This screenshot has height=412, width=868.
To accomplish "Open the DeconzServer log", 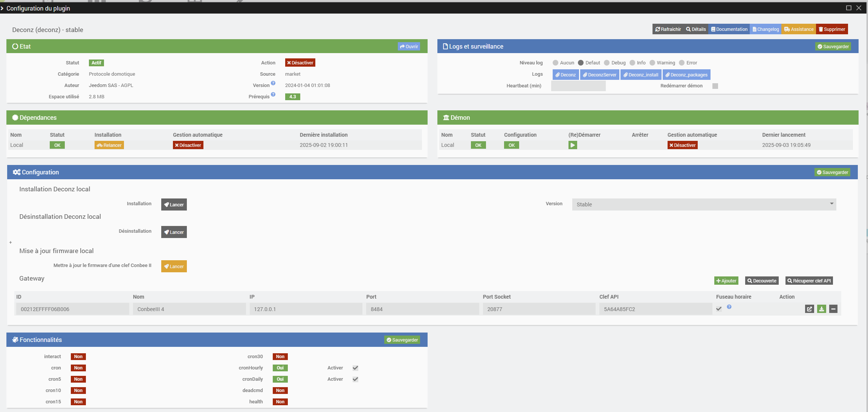I will tap(599, 75).
